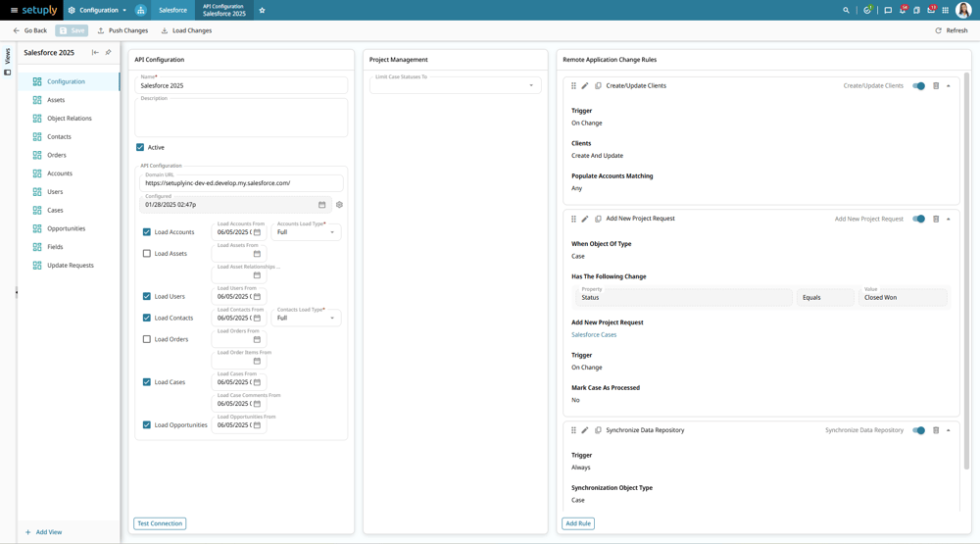
Task: Click Add View at sidebar bottom
Action: click(43, 532)
